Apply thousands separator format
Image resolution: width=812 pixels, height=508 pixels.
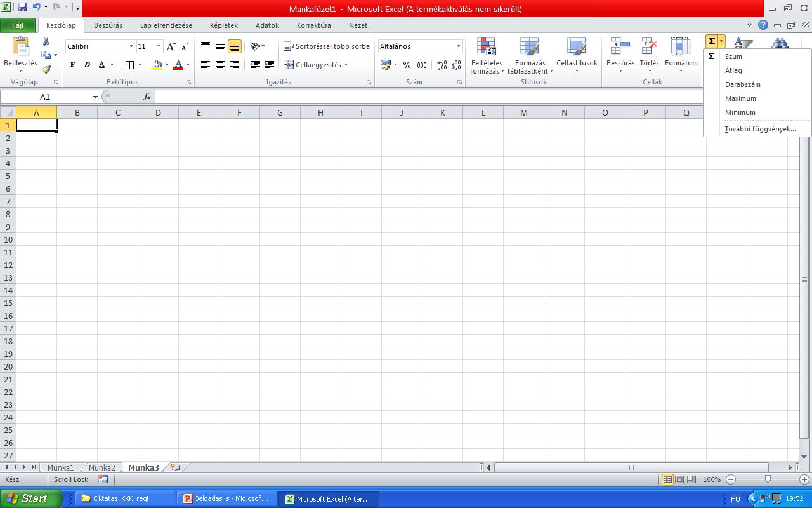click(422, 65)
